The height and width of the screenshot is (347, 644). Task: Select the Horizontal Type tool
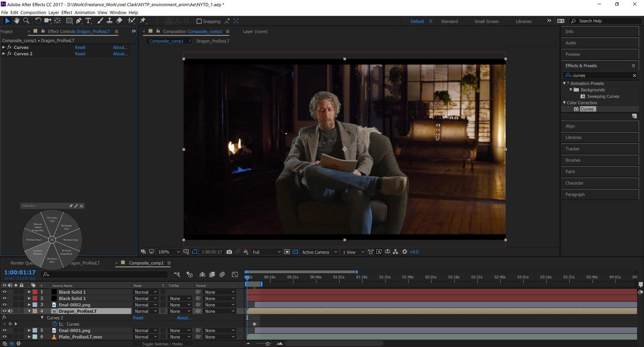pyautogui.click(x=88, y=21)
